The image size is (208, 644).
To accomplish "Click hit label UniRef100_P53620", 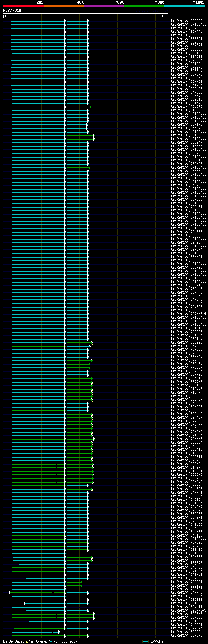I will pos(187,403).
